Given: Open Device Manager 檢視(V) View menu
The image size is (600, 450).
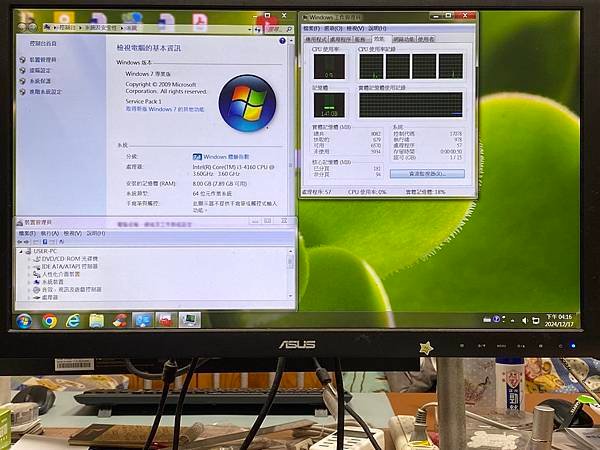Looking at the screenshot, I should [x=73, y=233].
